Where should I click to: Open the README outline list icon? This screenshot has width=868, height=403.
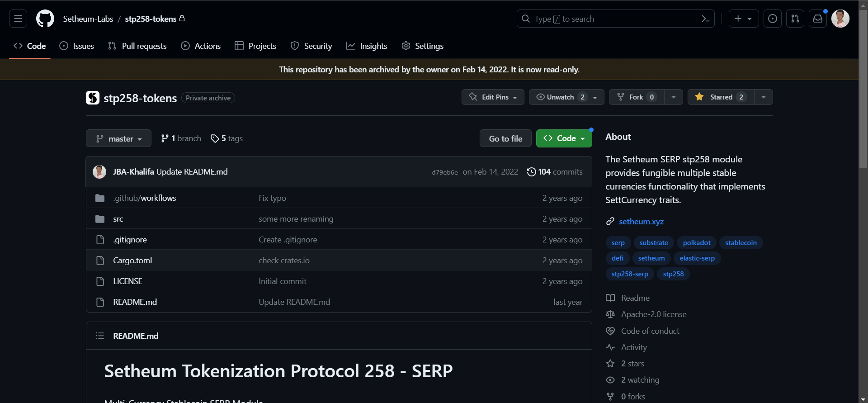pyautogui.click(x=100, y=336)
